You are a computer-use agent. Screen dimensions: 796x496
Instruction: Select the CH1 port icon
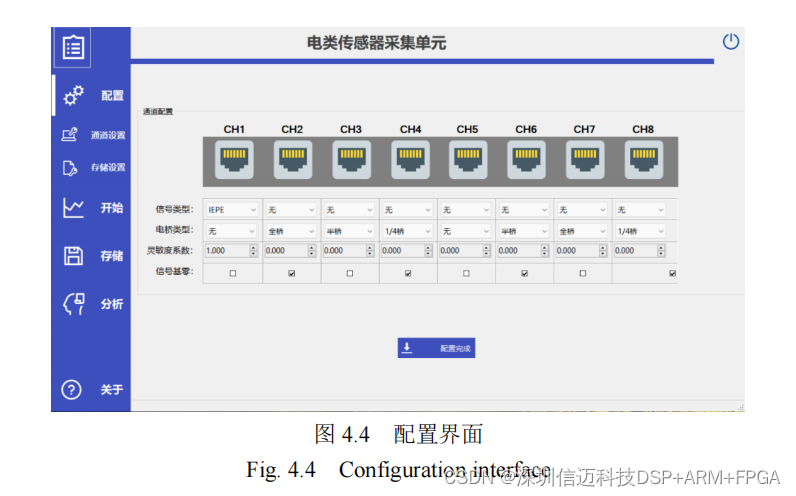coord(233,161)
